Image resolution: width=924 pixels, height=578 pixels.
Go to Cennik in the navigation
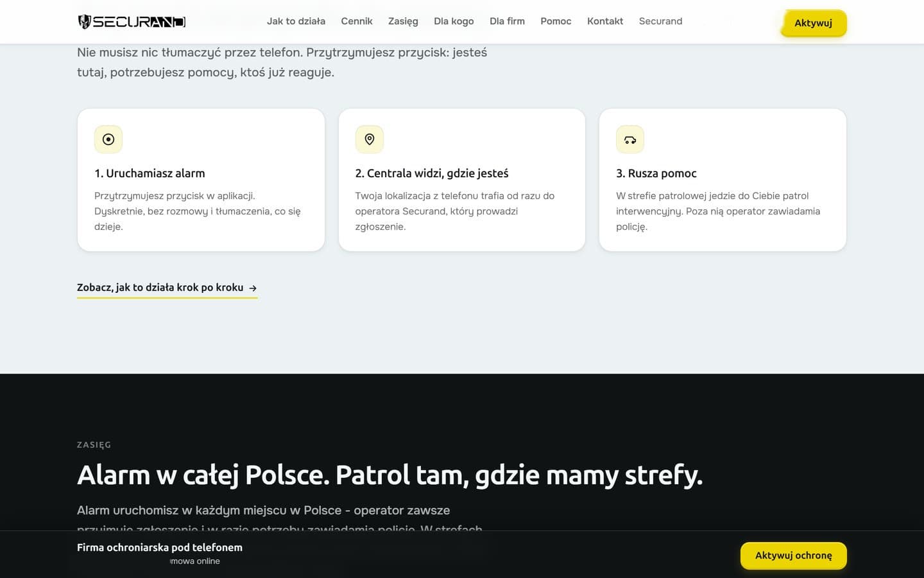tap(357, 21)
